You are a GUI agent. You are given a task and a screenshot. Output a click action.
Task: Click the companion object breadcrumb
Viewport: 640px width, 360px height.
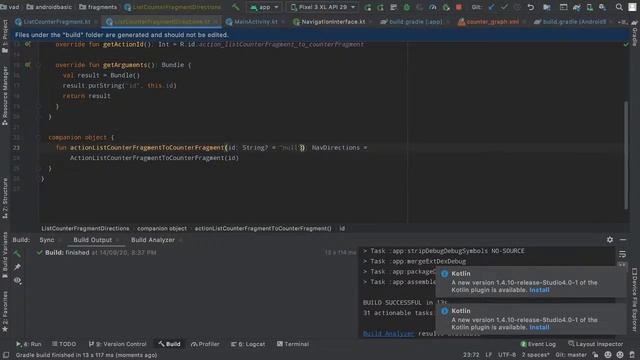[162, 229]
